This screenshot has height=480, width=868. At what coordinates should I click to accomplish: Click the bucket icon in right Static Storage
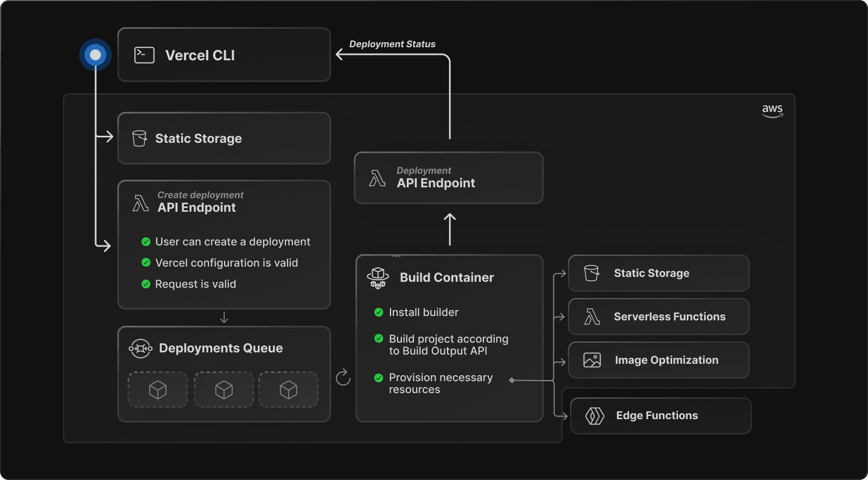pos(592,273)
